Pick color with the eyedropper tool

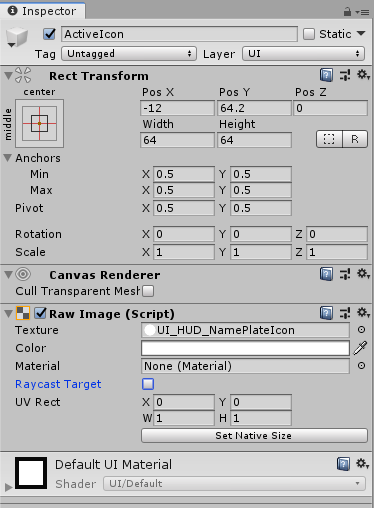click(360, 348)
